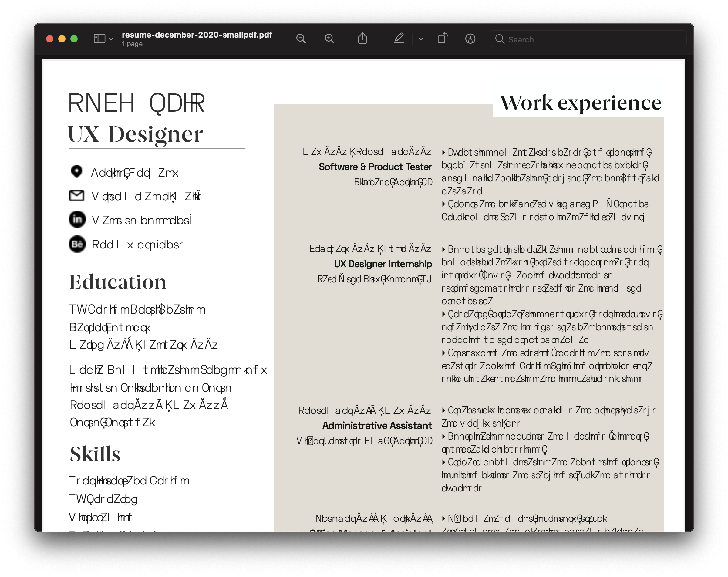
Task: Expand the markup options chevron
Action: point(420,39)
